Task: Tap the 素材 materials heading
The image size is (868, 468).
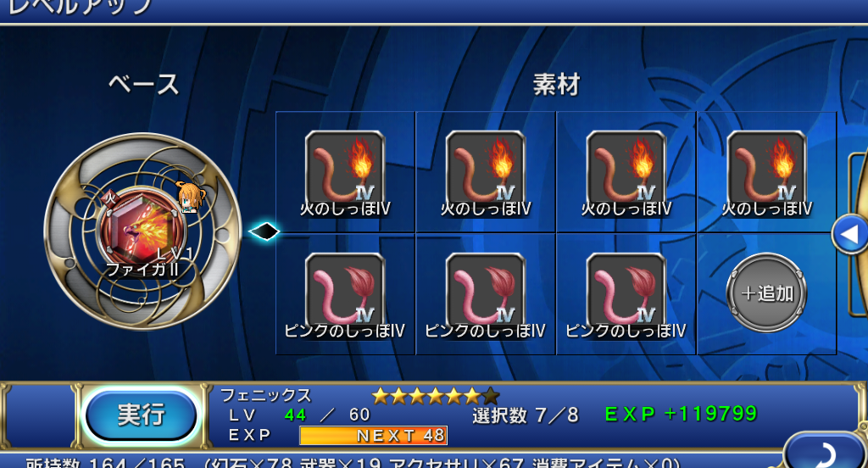Action: [556, 85]
